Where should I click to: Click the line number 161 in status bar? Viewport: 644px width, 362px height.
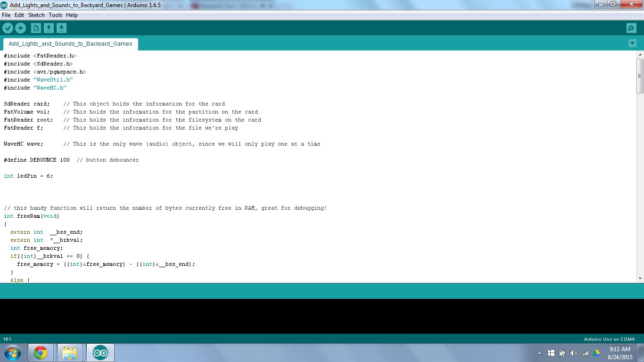tap(7, 339)
